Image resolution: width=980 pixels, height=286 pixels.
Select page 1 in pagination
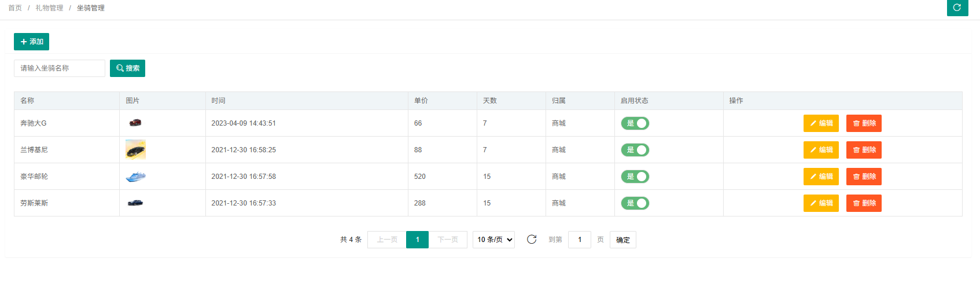(x=417, y=240)
